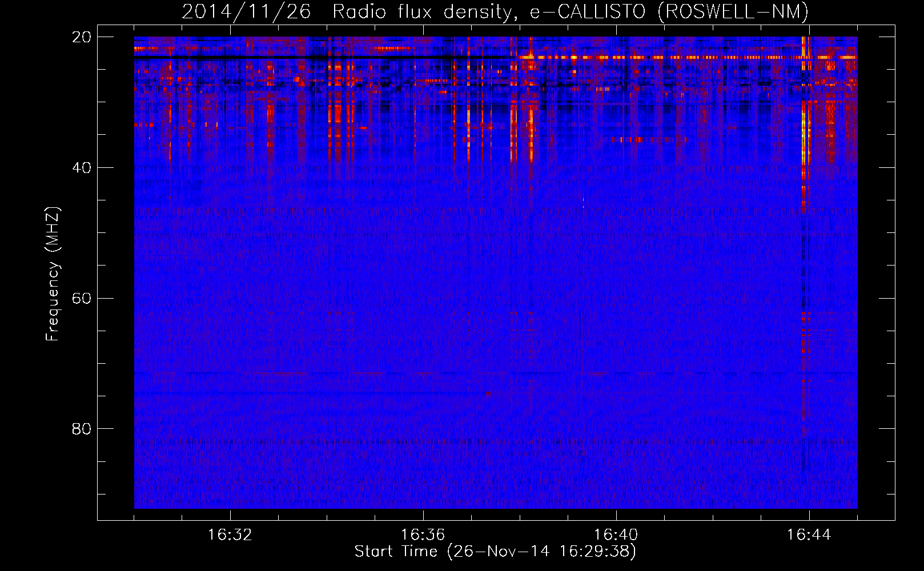This screenshot has height=571, width=924.
Task: Click the frequency tick label '60'
Action: click(x=82, y=299)
